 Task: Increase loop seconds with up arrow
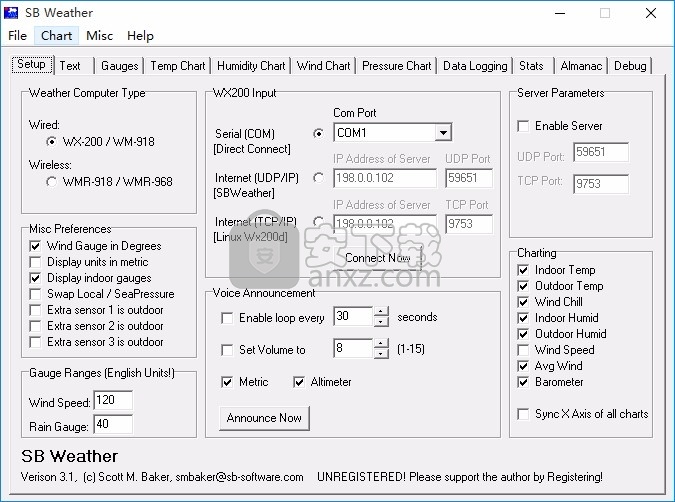click(x=381, y=311)
